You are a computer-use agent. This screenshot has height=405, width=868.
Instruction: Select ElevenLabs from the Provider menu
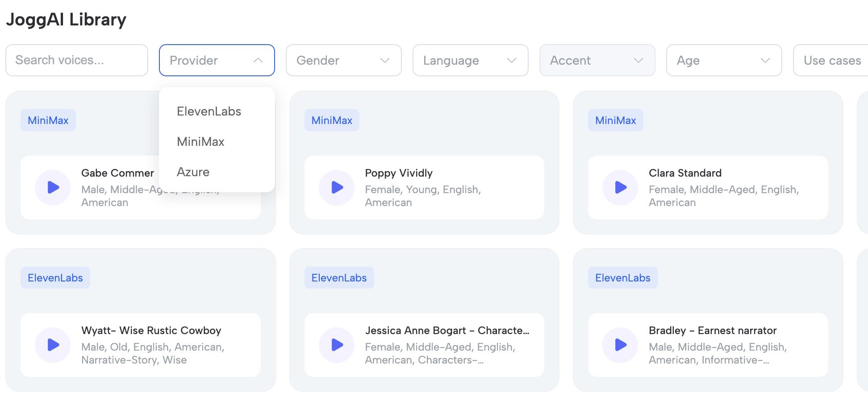coord(209,111)
